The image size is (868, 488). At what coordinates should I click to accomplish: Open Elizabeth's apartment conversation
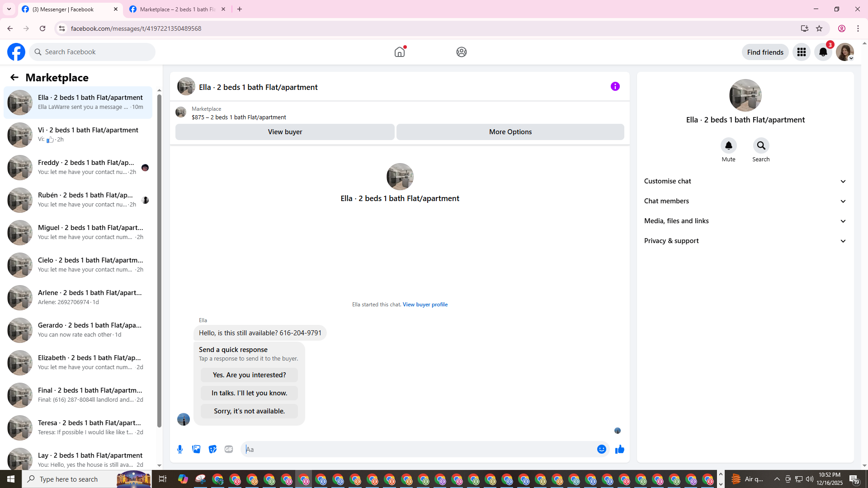click(78, 362)
